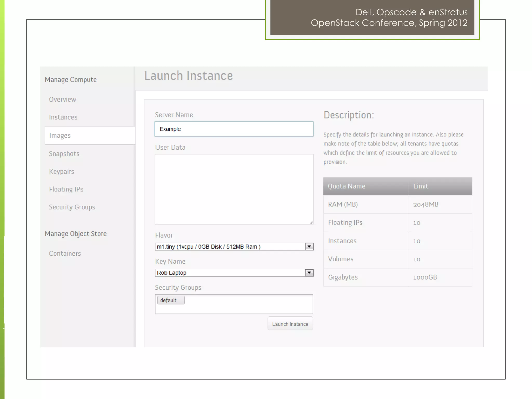The width and height of the screenshot is (532, 399).
Task: Open the Flavor dropdown arrow
Action: [309, 247]
